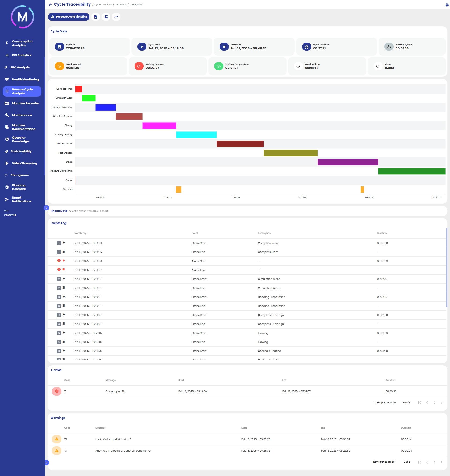Image resolution: width=450 pixels, height=476 pixels.
Task: Open the Machine Recorder sidebar item
Action: coord(25,103)
